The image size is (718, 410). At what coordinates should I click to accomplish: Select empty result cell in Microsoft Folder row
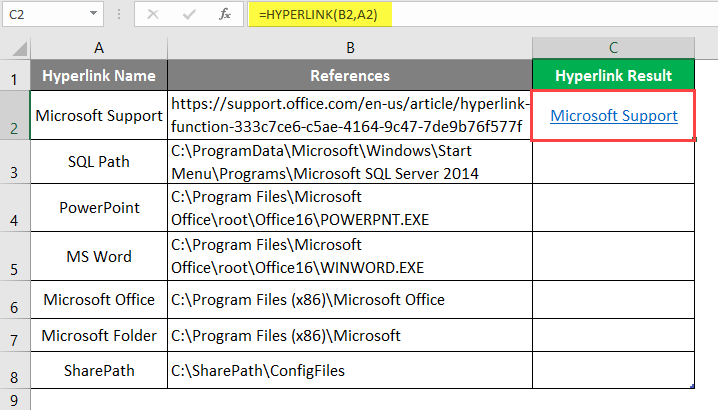pyautogui.click(x=614, y=335)
